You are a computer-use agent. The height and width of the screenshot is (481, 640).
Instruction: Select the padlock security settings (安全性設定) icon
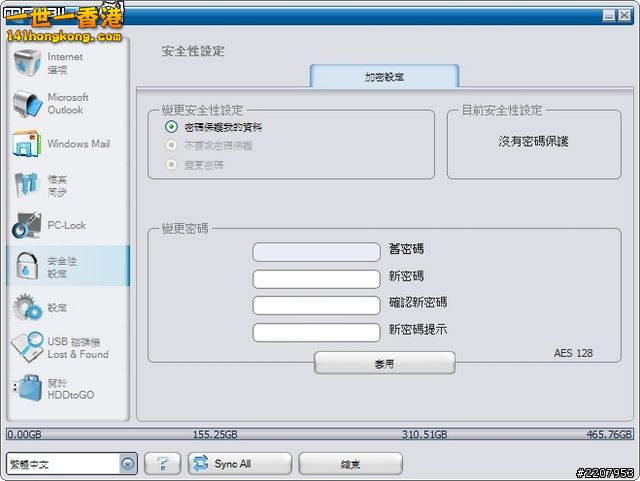pyautogui.click(x=27, y=266)
